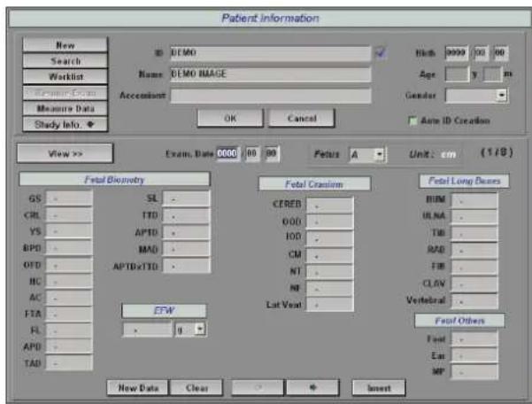Click the APTD measurement field
The width and height of the screenshot is (532, 404).
187,232
